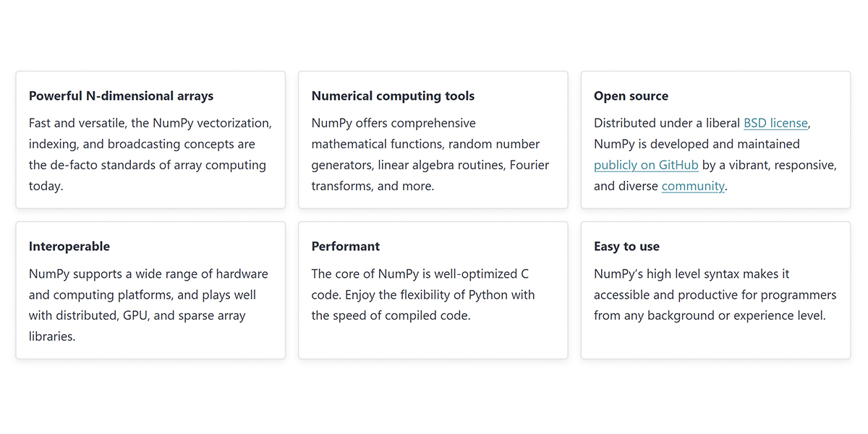Image resolution: width=868 pixels, height=434 pixels.
Task: Click the Open source card heading
Action: (631, 95)
